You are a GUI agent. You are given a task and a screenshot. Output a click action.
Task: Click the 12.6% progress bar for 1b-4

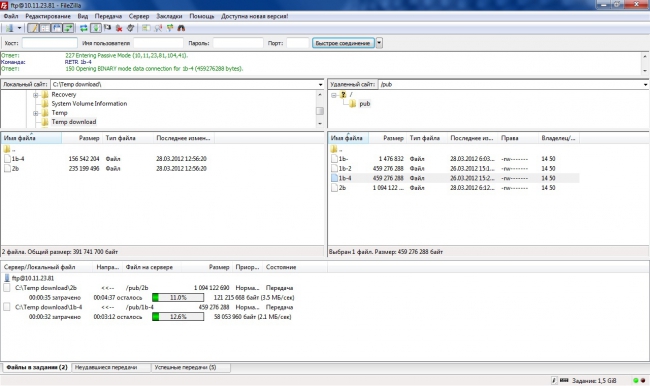(x=178, y=317)
